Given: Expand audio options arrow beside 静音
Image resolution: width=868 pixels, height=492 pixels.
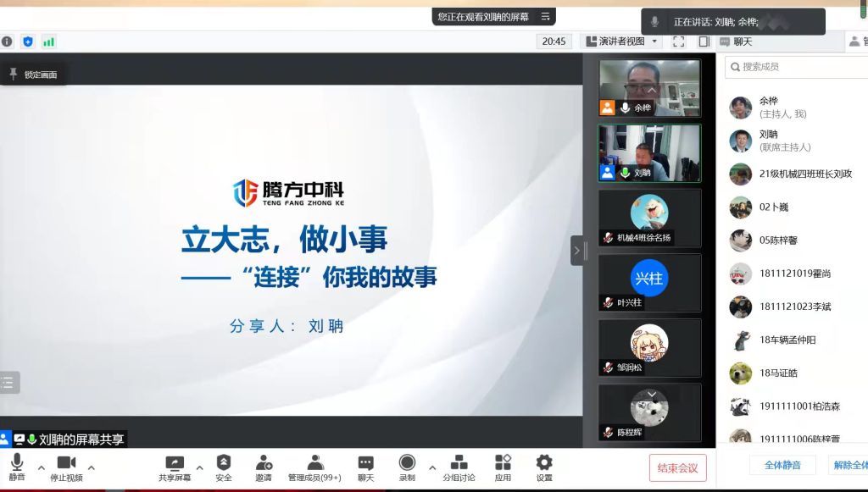Looking at the screenshot, I should [41, 467].
